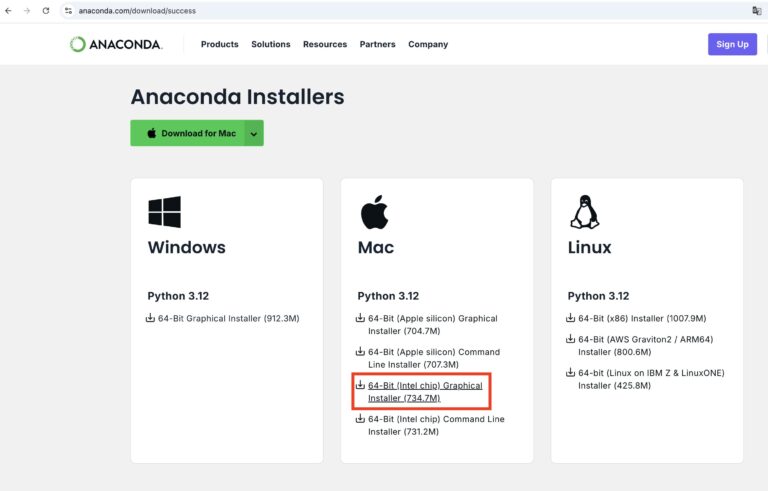
Task: Download Apple silicon Graphical Installer (704.7M)
Action: click(433, 325)
